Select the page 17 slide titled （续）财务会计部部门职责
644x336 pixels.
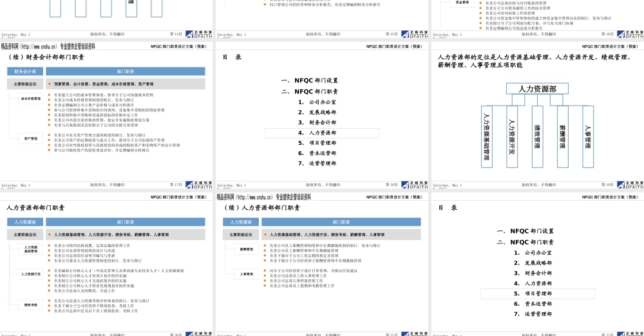pos(106,115)
